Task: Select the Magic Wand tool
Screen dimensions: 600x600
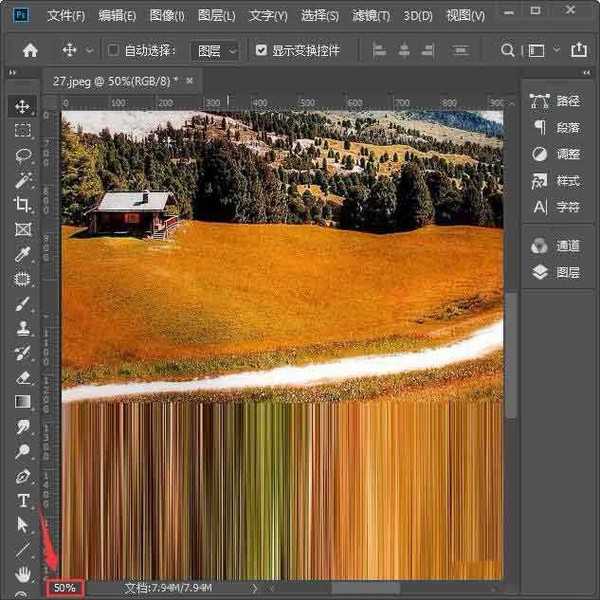Action: 22,180
